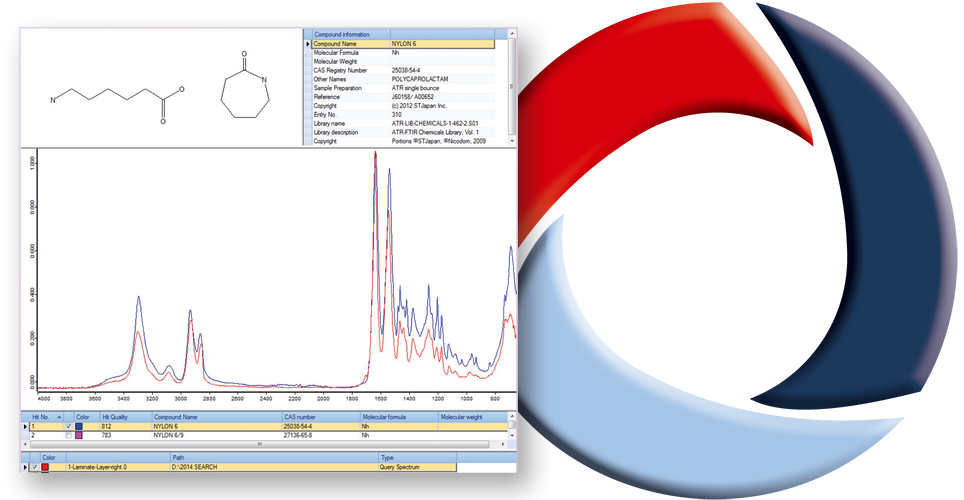Select NYLON 6 compound name in hit list
This screenshot has height=500, width=964.
pyautogui.click(x=166, y=426)
